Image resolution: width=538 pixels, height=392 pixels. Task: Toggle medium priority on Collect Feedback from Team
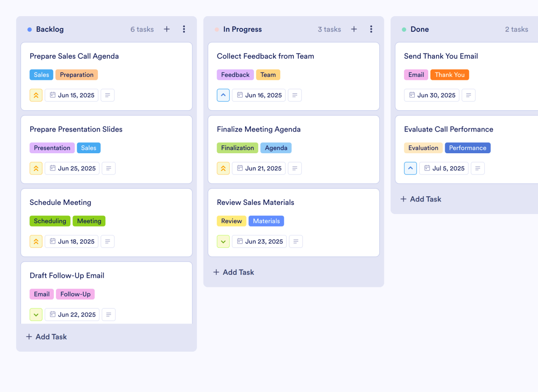(223, 95)
